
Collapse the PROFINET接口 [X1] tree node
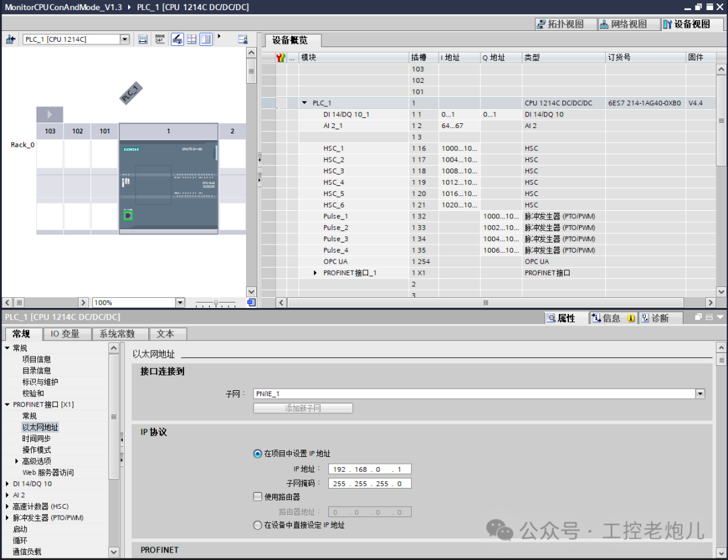click(x=7, y=404)
